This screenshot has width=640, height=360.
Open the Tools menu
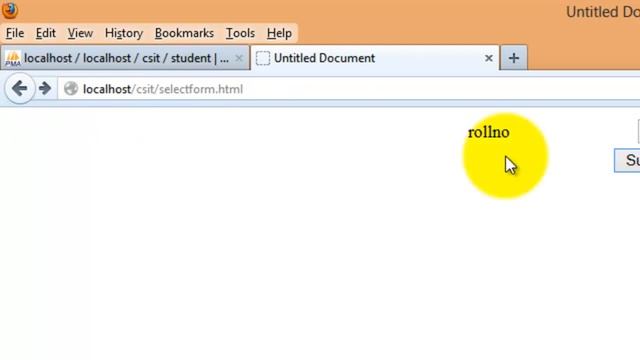[x=240, y=33]
